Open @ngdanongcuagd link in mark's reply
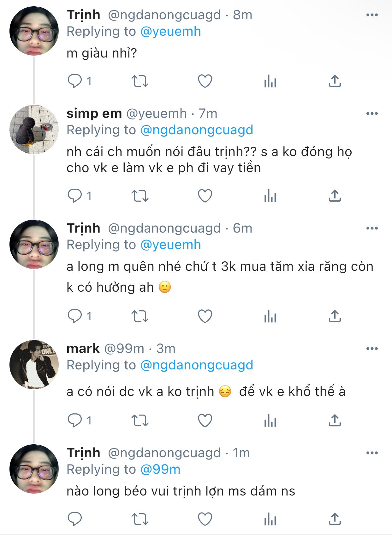392x535 pixels. (x=196, y=365)
